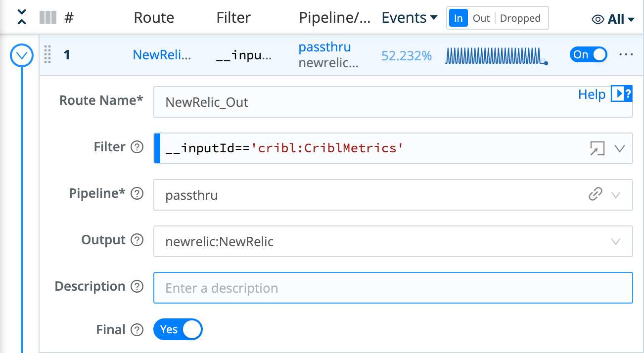Open the Events column dropdown

click(409, 18)
